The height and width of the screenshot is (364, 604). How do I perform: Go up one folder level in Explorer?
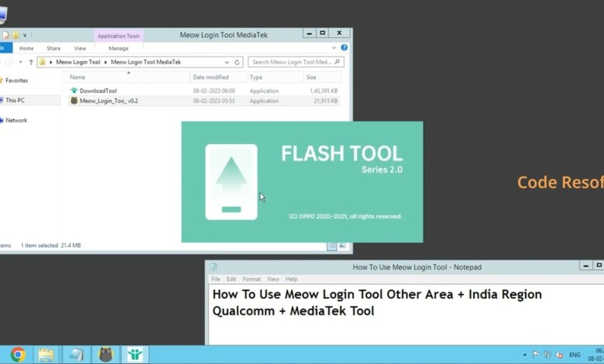pyautogui.click(x=31, y=62)
